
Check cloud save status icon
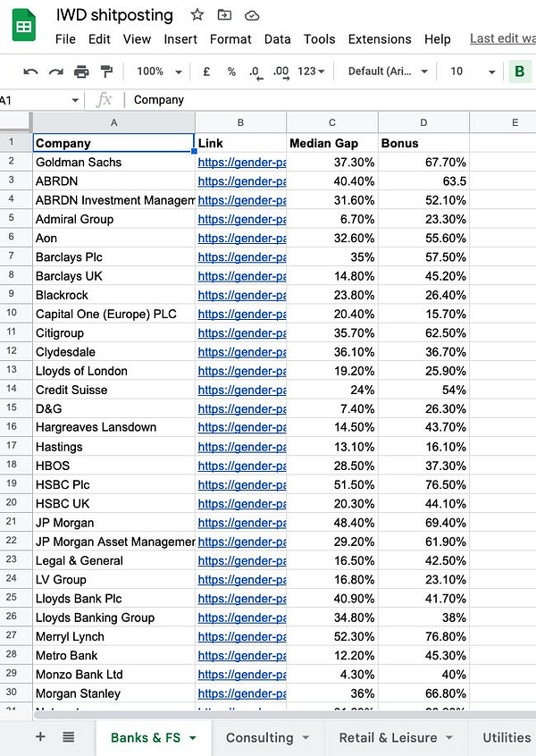click(252, 15)
